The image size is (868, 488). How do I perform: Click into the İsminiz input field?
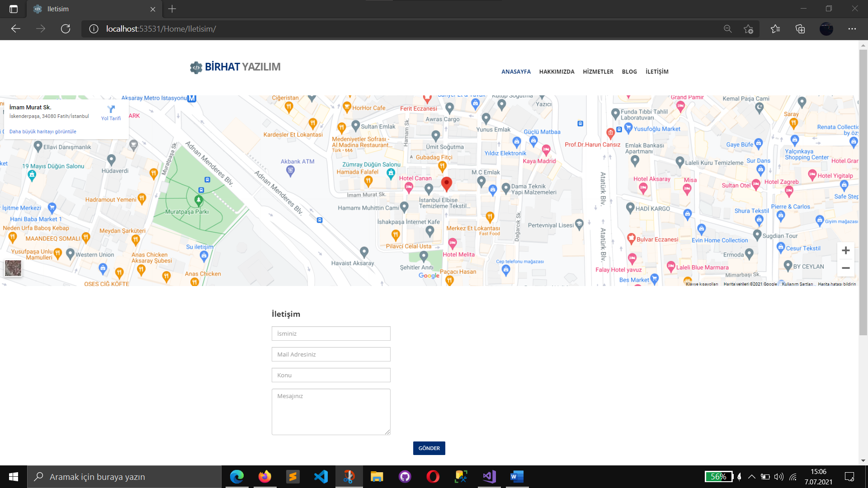point(331,334)
